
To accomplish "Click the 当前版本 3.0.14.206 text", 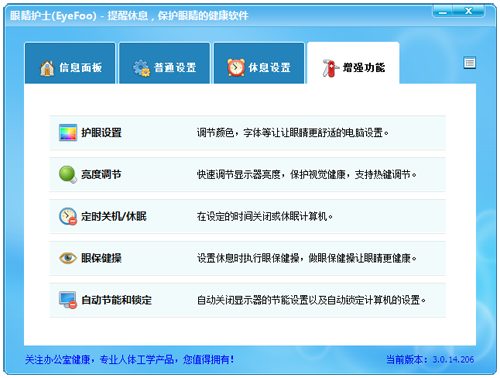I will click(x=430, y=359).
